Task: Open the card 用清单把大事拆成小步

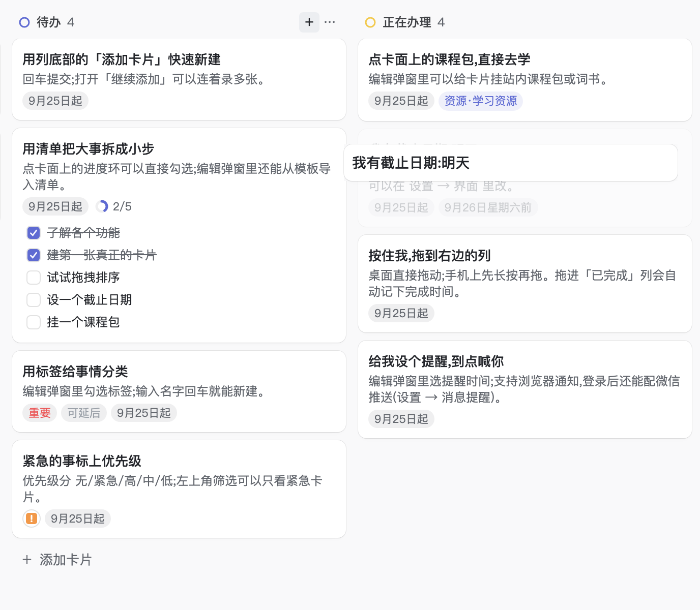Action: point(179,235)
